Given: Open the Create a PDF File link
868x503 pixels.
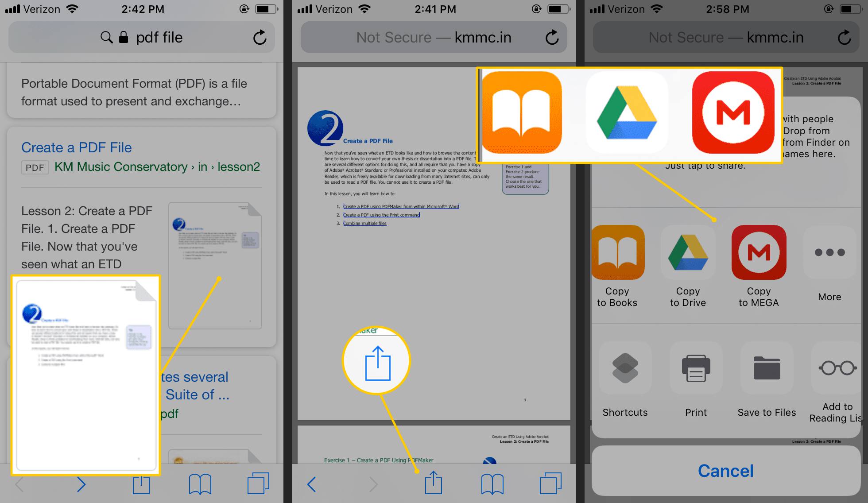Looking at the screenshot, I should point(76,146).
